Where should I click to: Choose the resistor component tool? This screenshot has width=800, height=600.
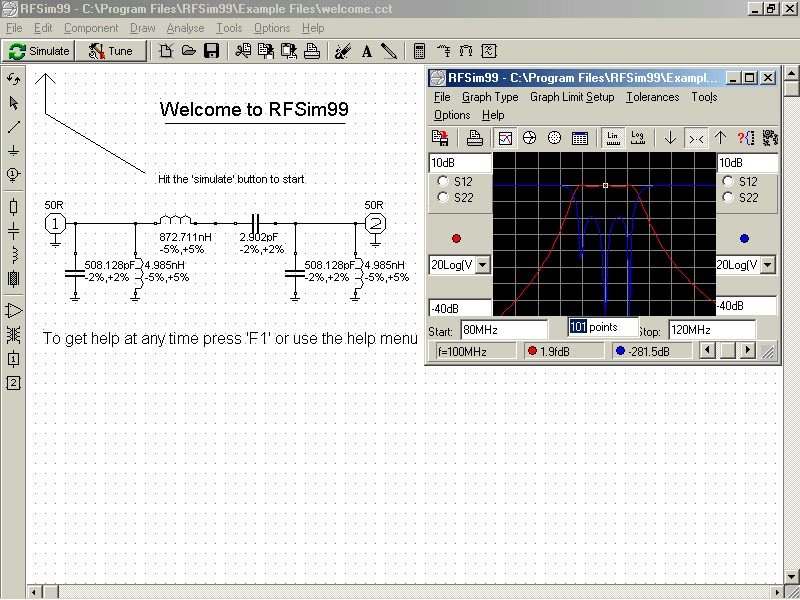tap(14, 207)
